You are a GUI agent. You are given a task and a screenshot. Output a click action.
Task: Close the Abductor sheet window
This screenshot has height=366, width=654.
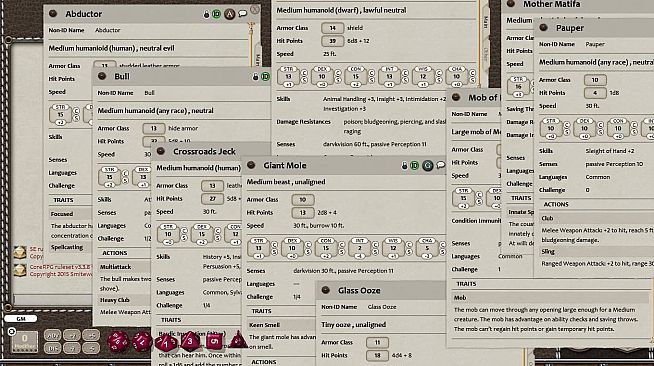click(x=255, y=9)
